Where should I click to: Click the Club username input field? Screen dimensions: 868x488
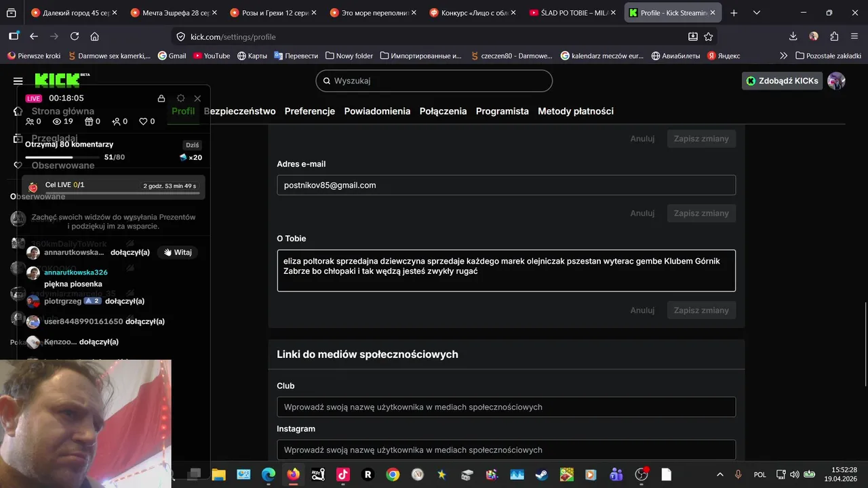coord(506,407)
